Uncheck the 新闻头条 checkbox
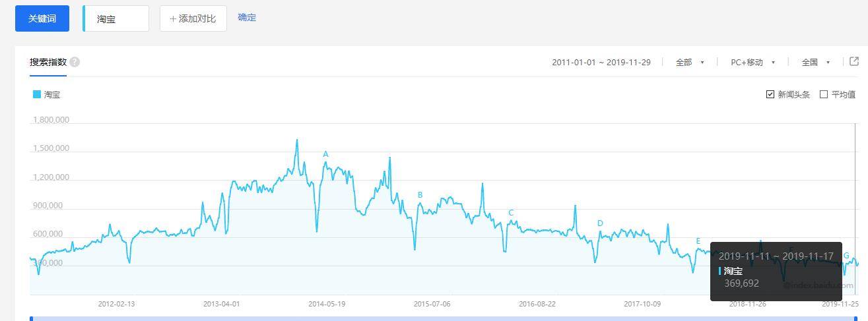 [x=770, y=94]
